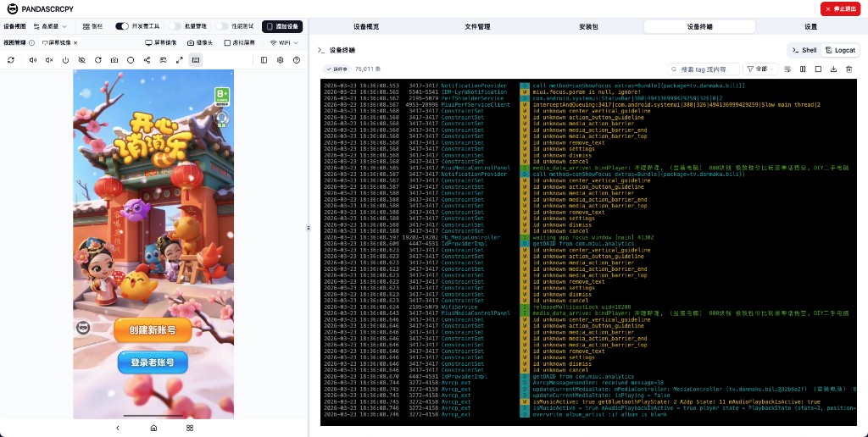Image resolution: width=868 pixels, height=437 pixels.
Task: Open the help question mark icon
Action: click(x=297, y=60)
